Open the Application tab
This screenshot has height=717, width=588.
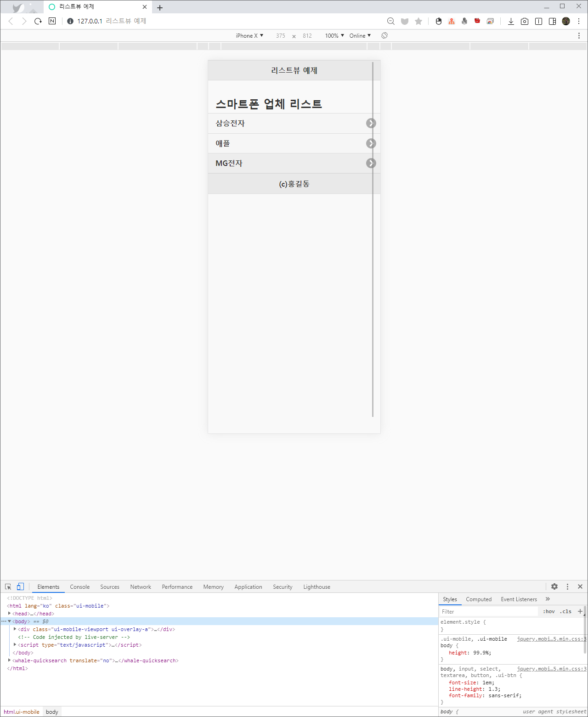tap(248, 587)
